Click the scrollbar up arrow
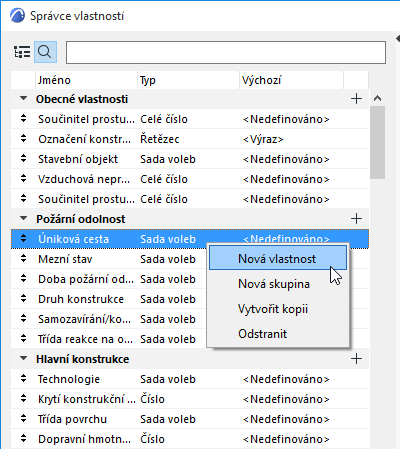This screenshot has height=449, width=400. click(377, 98)
